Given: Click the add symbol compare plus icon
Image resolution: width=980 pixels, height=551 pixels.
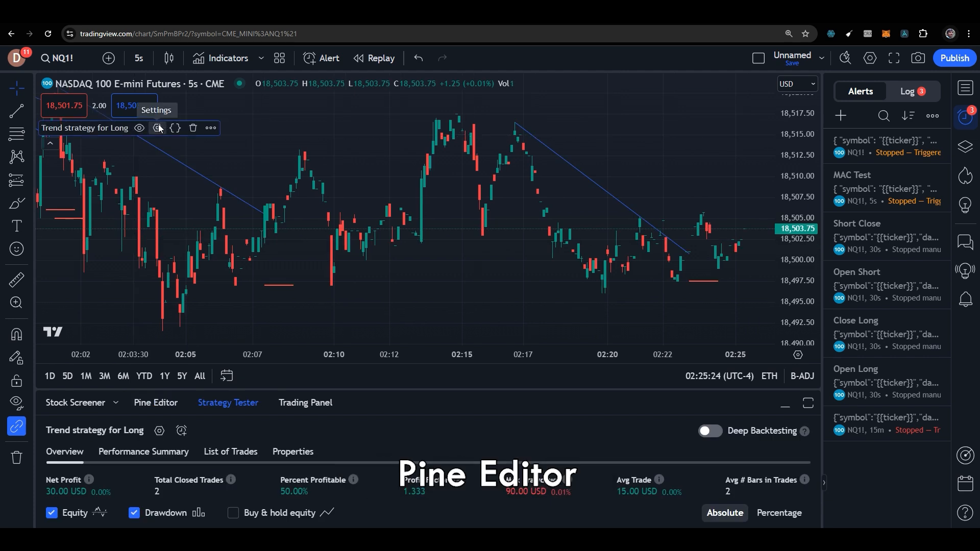Looking at the screenshot, I should tap(108, 58).
